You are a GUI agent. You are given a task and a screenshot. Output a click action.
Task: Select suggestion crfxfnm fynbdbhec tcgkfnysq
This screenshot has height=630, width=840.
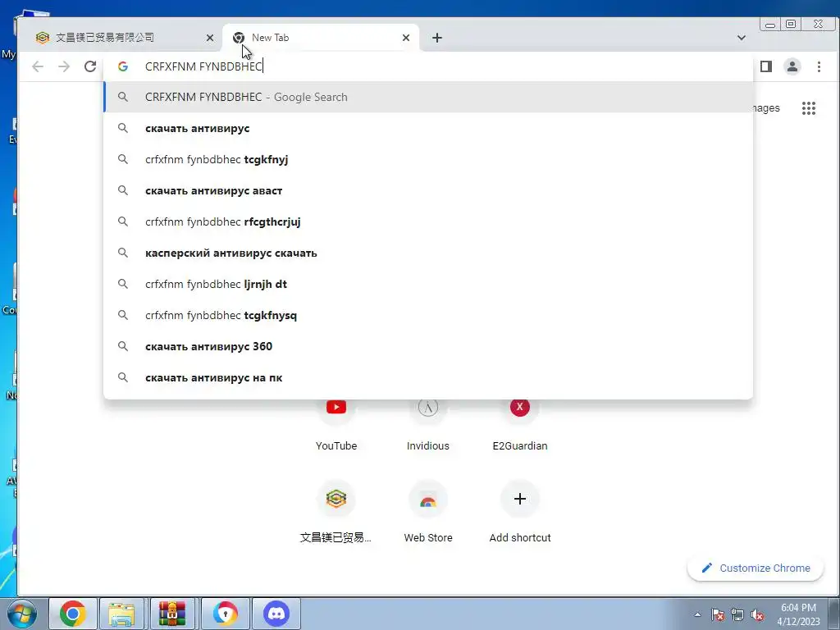pyautogui.click(x=428, y=315)
